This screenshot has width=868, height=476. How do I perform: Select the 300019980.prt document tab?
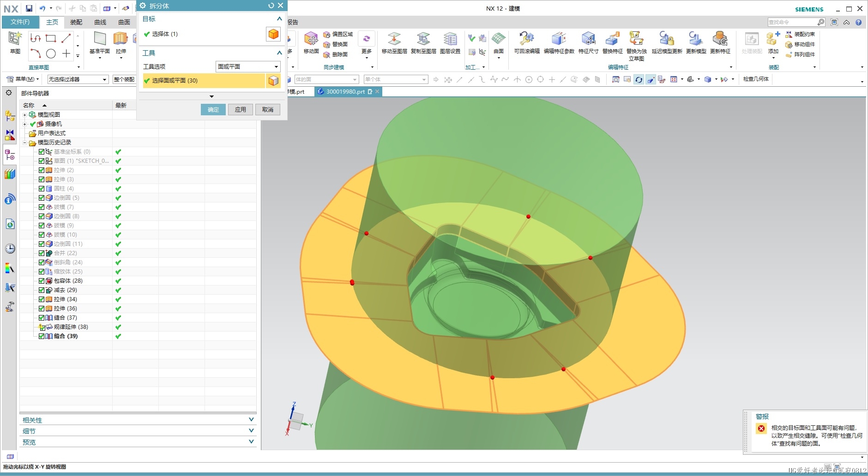click(x=349, y=92)
